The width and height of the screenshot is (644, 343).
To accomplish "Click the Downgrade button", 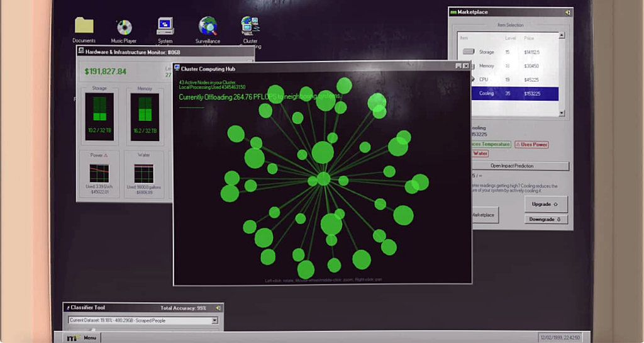I will (546, 220).
